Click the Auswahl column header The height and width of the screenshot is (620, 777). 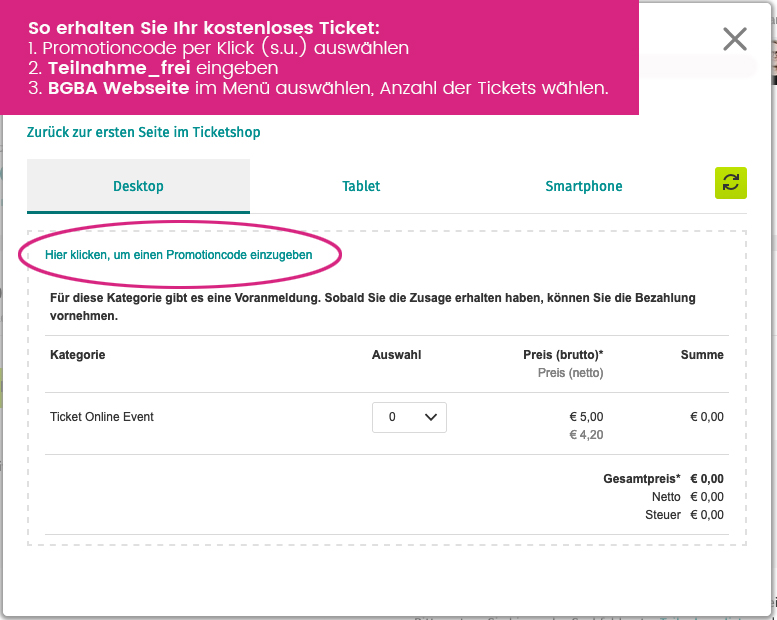pos(396,355)
